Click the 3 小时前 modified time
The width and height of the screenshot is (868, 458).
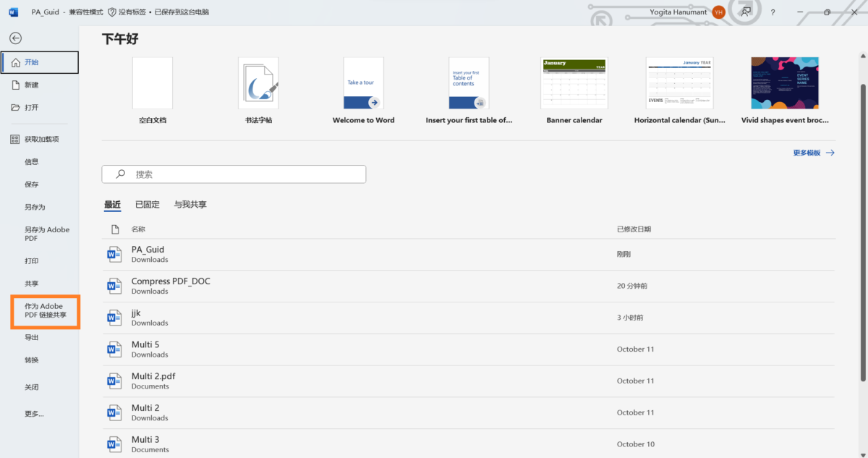[630, 318]
